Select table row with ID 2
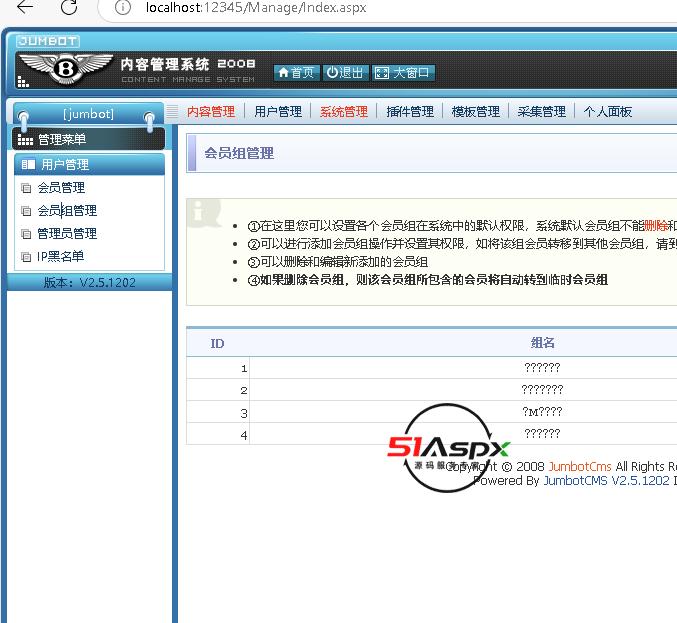 pos(432,390)
